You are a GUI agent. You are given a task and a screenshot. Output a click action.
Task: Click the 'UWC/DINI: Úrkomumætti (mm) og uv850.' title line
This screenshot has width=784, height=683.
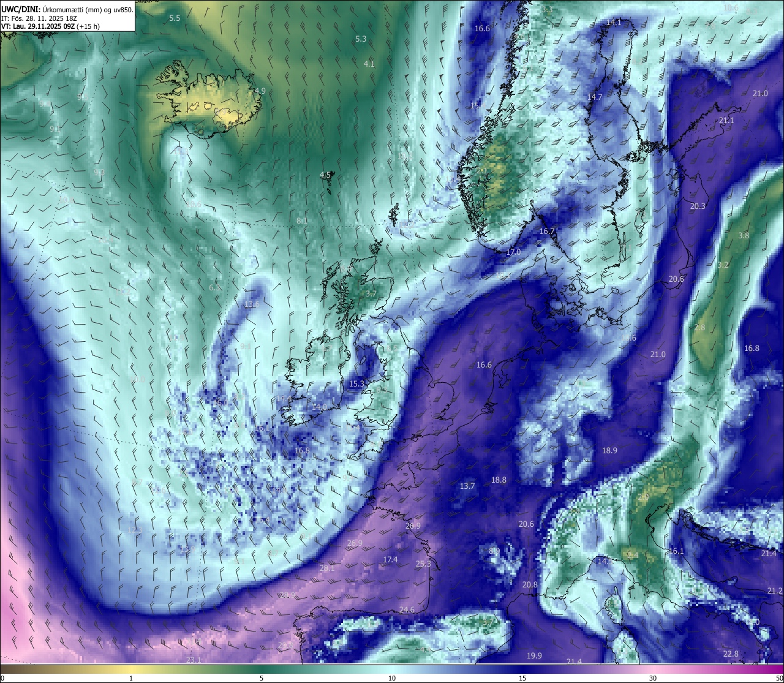point(67,9)
